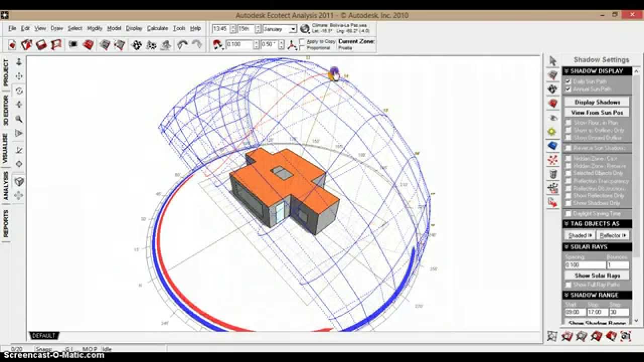
Task: Click the globe location icon
Action: click(304, 29)
